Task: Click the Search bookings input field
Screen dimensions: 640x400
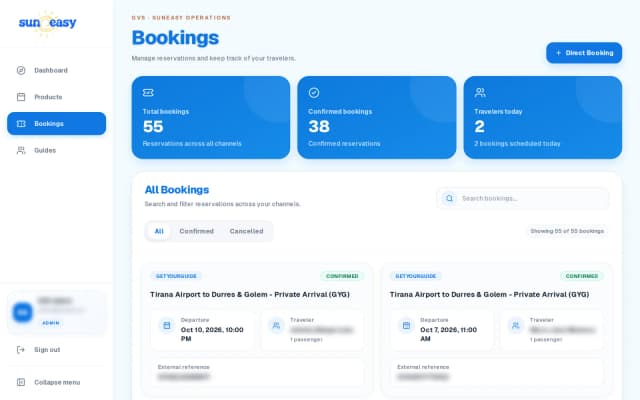Action: [523, 198]
